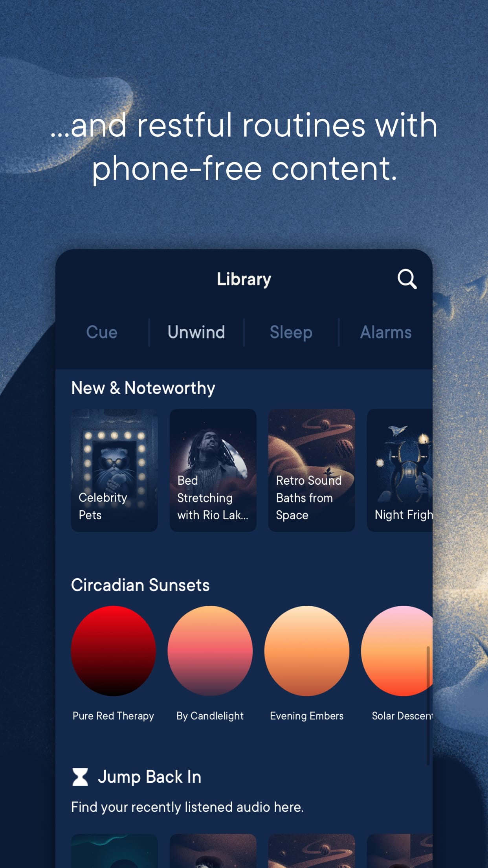Tap the Jump Back In hourglass icon

tap(80, 777)
